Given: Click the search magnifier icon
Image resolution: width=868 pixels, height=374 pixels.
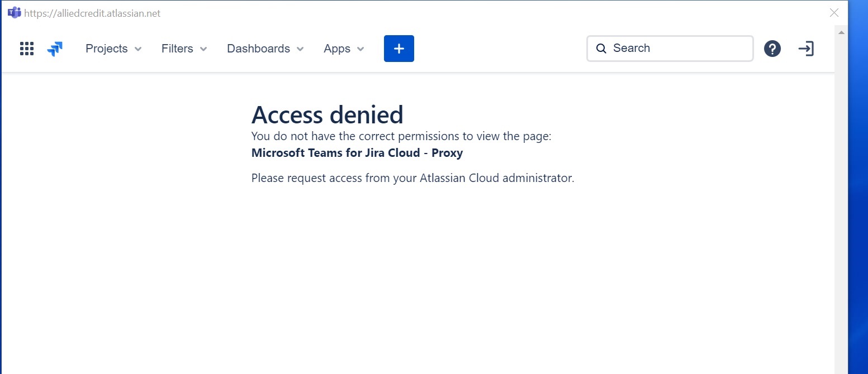Looking at the screenshot, I should point(601,49).
